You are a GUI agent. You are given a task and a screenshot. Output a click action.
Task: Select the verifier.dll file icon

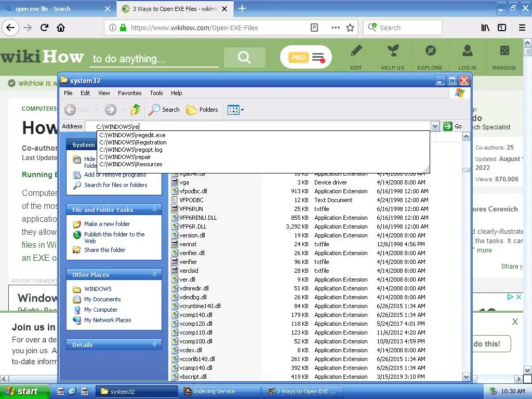(x=175, y=253)
